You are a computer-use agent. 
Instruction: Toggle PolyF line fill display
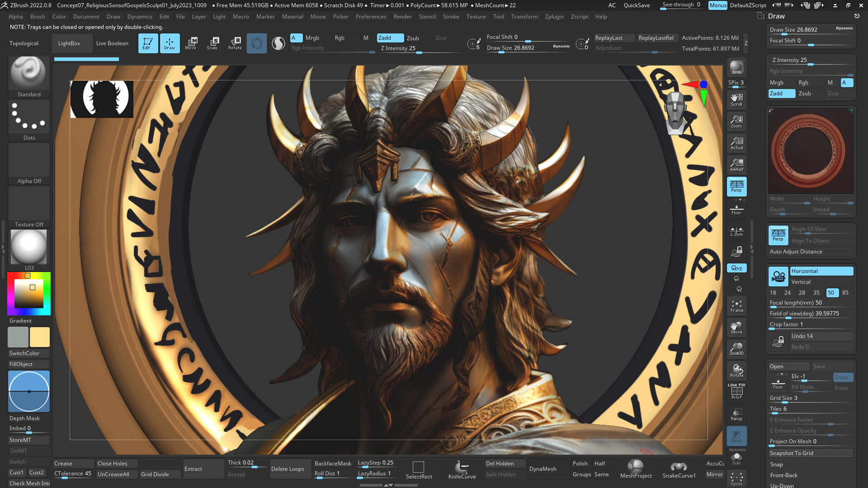[736, 391]
